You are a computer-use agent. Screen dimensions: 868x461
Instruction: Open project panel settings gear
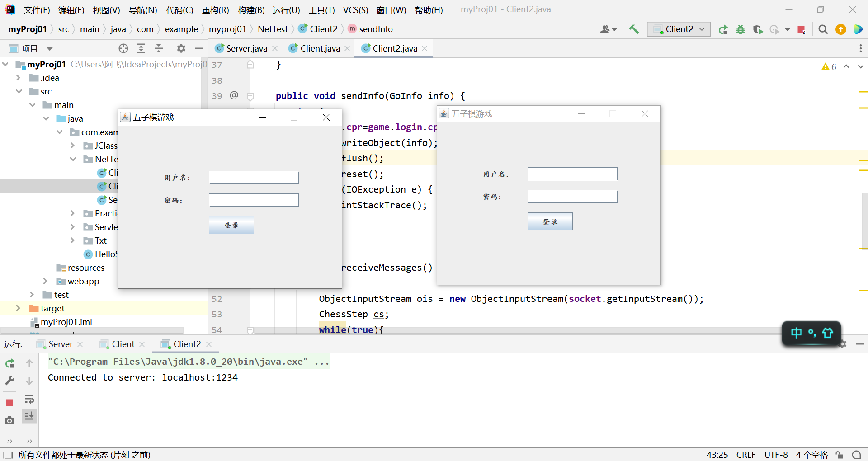pos(181,48)
